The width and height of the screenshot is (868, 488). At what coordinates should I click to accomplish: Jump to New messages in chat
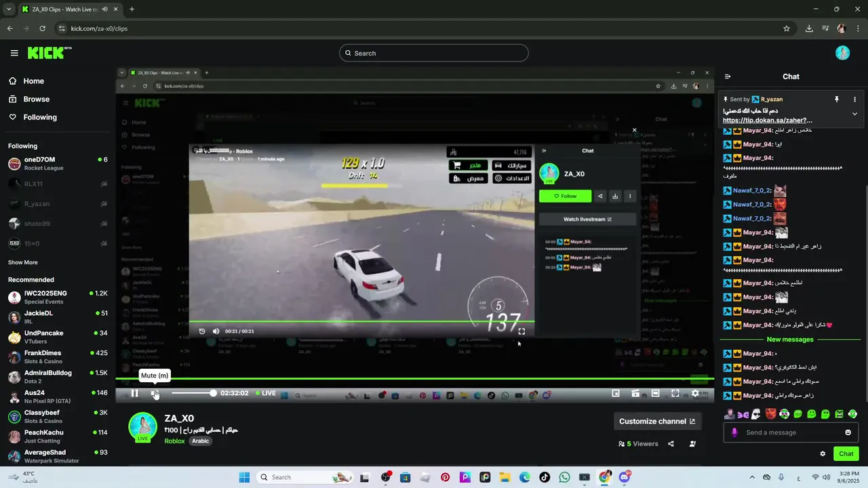[789, 340]
